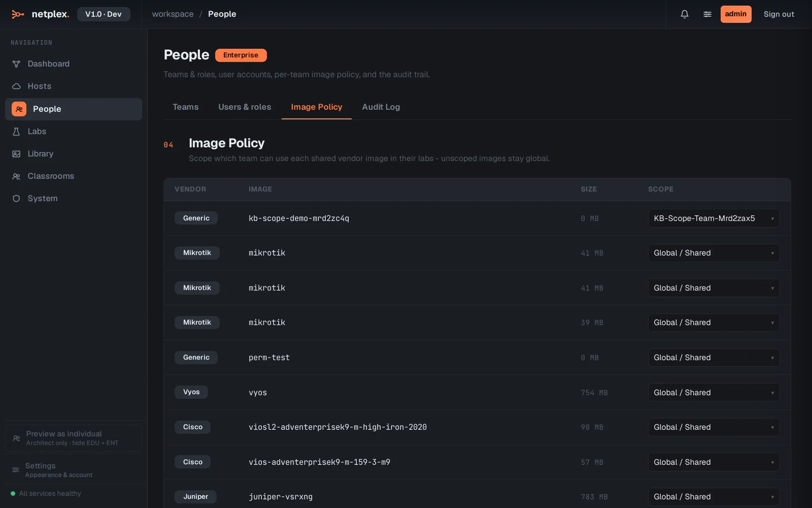The width and height of the screenshot is (812, 508).
Task: Toggle Preview as individual mode
Action: pyautogui.click(x=74, y=438)
